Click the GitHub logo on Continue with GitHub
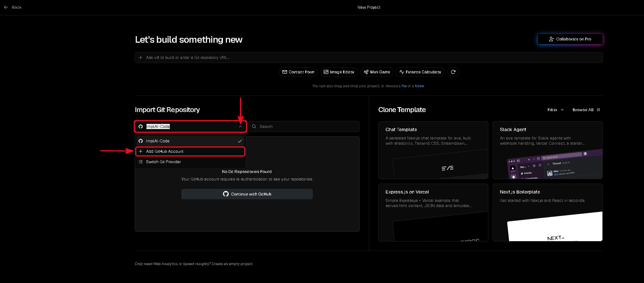The width and height of the screenshot is (644, 283). click(x=226, y=194)
